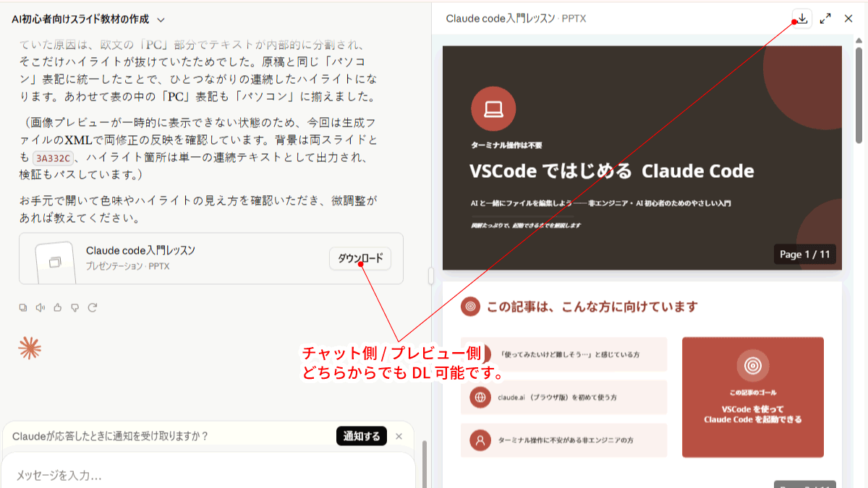Click the globe icon beside claude.ai row
The height and width of the screenshot is (488, 868).
tap(480, 397)
